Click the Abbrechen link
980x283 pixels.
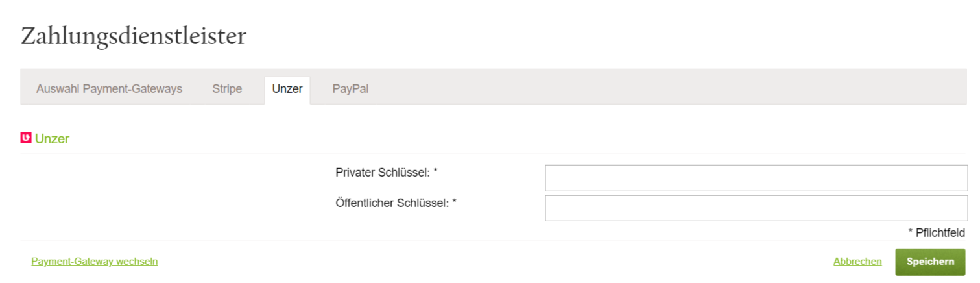[x=857, y=261]
